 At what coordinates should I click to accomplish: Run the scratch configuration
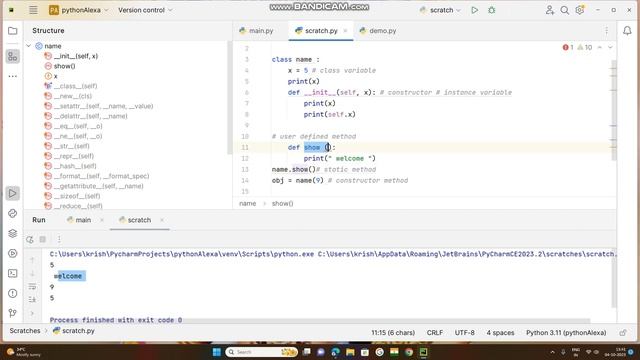point(474,10)
